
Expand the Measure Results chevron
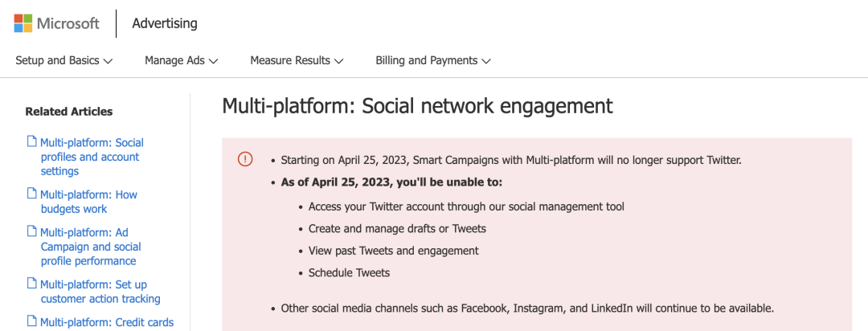(x=339, y=61)
